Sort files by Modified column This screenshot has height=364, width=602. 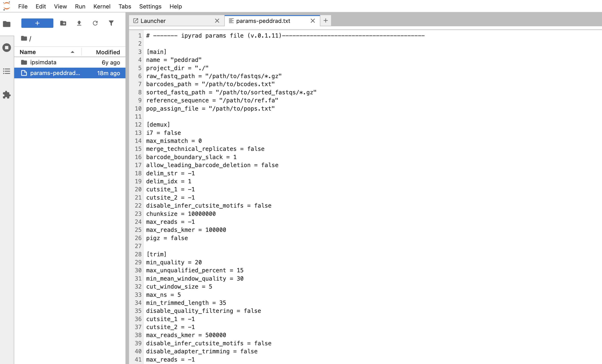coord(104,52)
